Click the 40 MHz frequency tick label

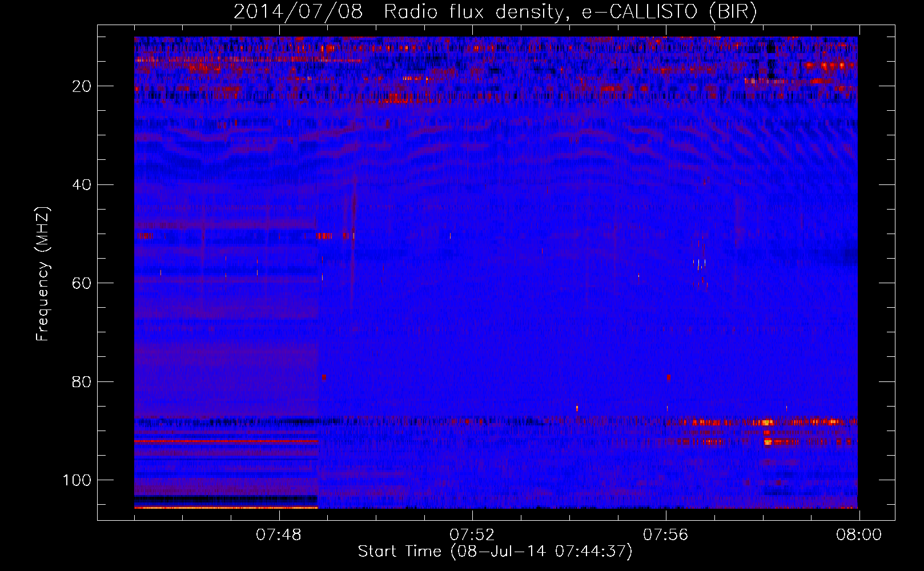tap(82, 185)
